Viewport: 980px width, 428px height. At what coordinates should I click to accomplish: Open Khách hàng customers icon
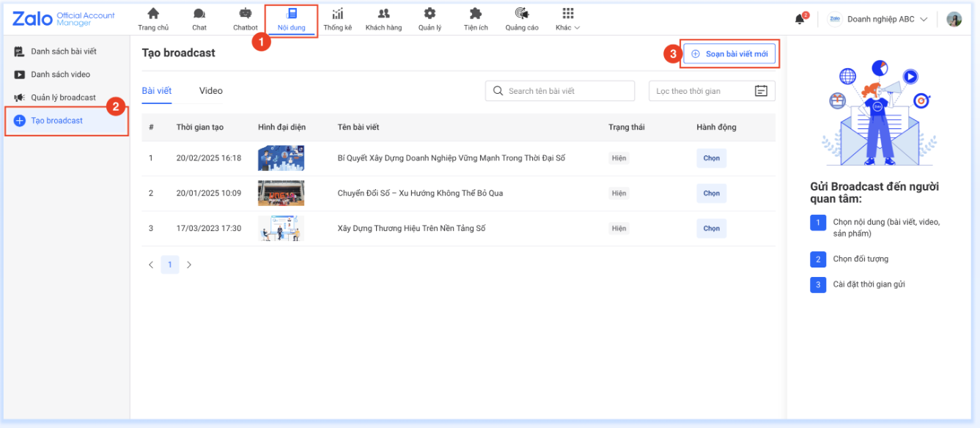[383, 14]
